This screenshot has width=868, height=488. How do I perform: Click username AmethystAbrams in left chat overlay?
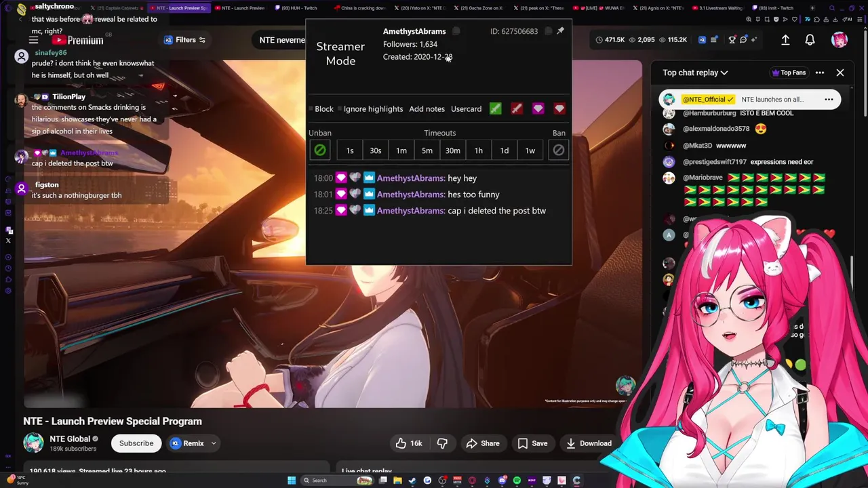89,153
